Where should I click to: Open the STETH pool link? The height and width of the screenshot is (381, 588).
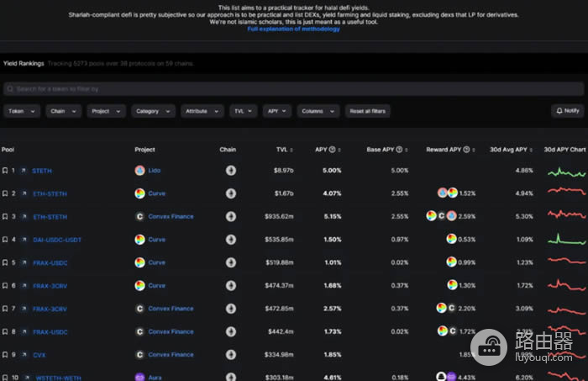tap(42, 171)
